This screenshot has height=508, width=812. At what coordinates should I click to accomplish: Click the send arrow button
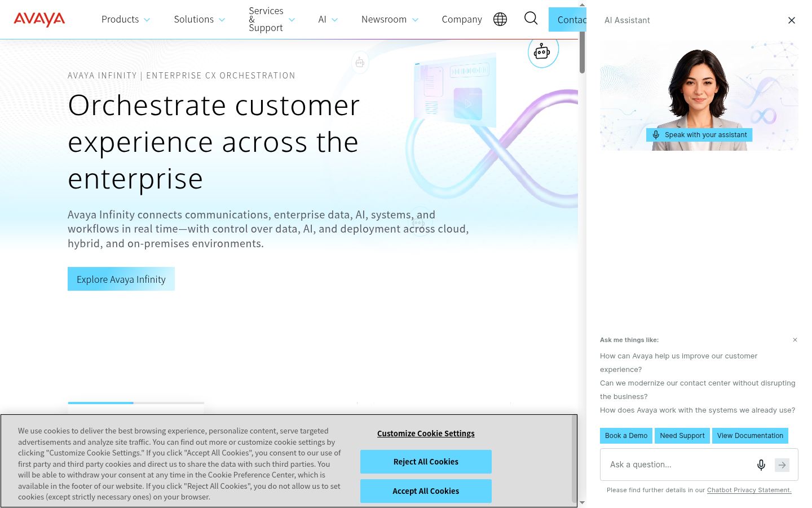point(782,465)
